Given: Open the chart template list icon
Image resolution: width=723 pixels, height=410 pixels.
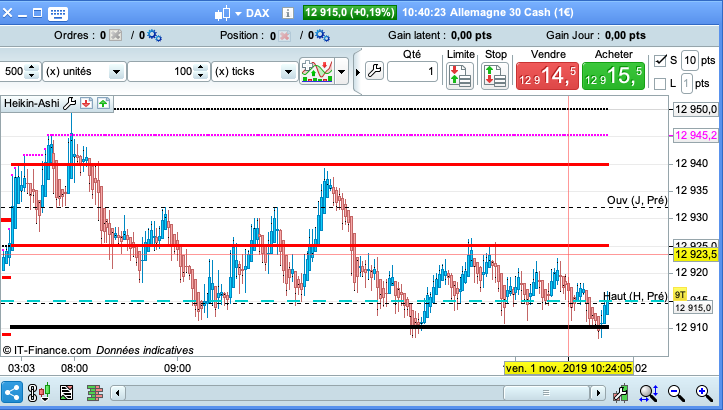Looking at the screenshot, I should (66, 393).
